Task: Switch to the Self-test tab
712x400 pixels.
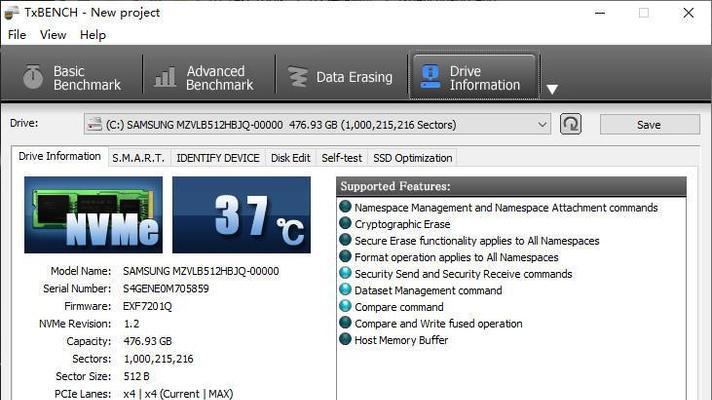Action: 341,158
